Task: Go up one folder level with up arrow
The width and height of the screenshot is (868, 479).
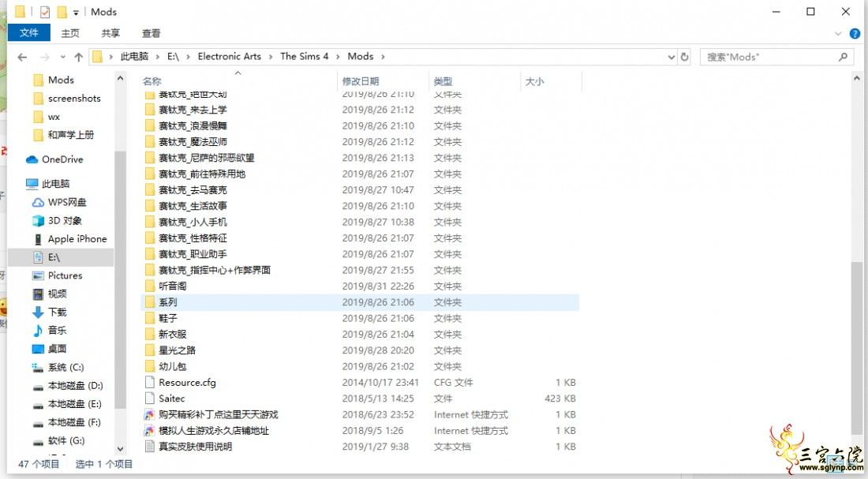Action: (79, 57)
